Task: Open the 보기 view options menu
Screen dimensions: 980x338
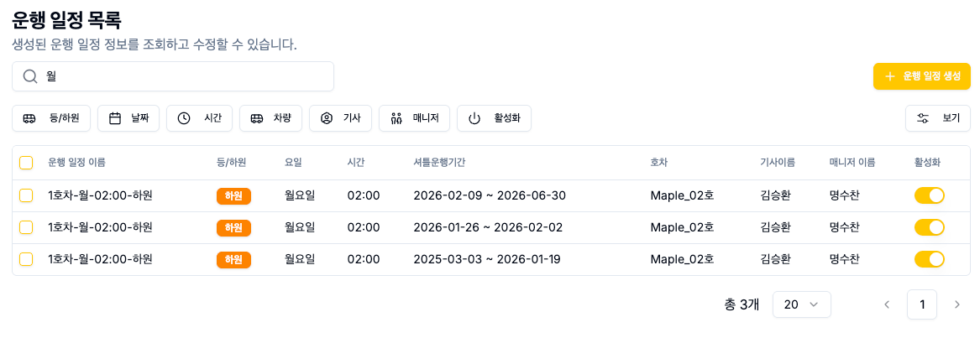Action: coord(938,118)
